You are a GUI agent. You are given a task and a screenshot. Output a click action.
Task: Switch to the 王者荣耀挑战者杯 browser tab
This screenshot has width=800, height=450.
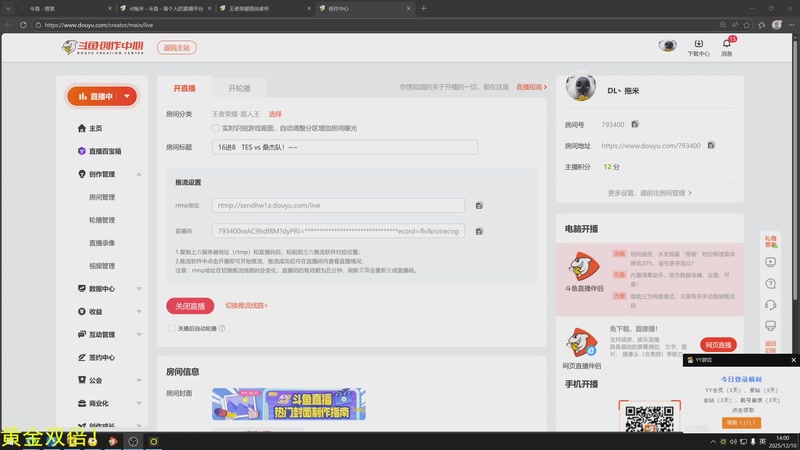click(x=265, y=9)
